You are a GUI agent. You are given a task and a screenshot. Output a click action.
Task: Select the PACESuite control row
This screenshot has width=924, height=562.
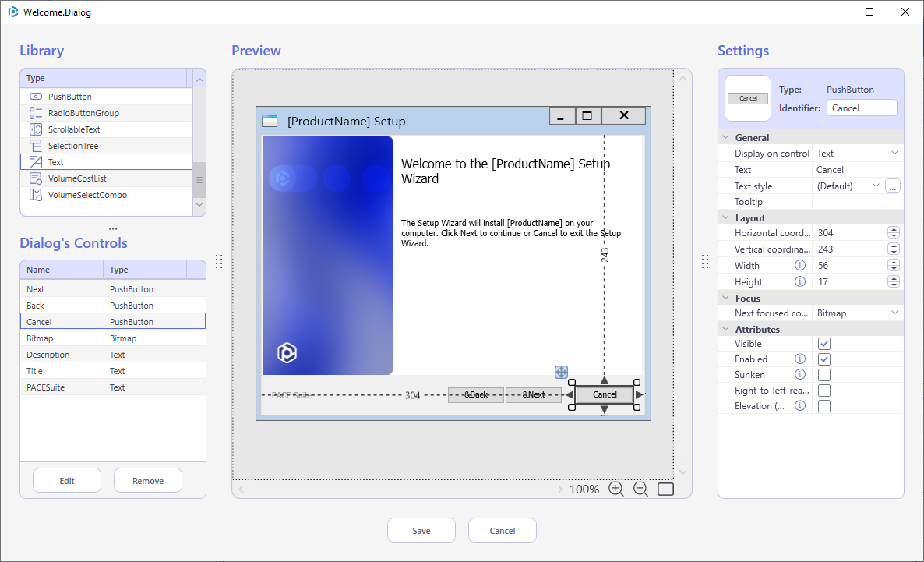tap(112, 387)
